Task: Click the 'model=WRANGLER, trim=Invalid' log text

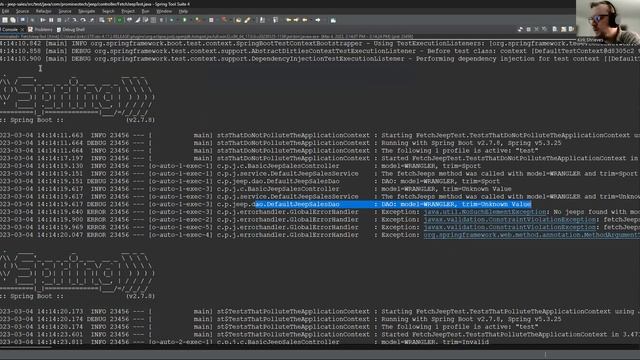Action: (435, 342)
